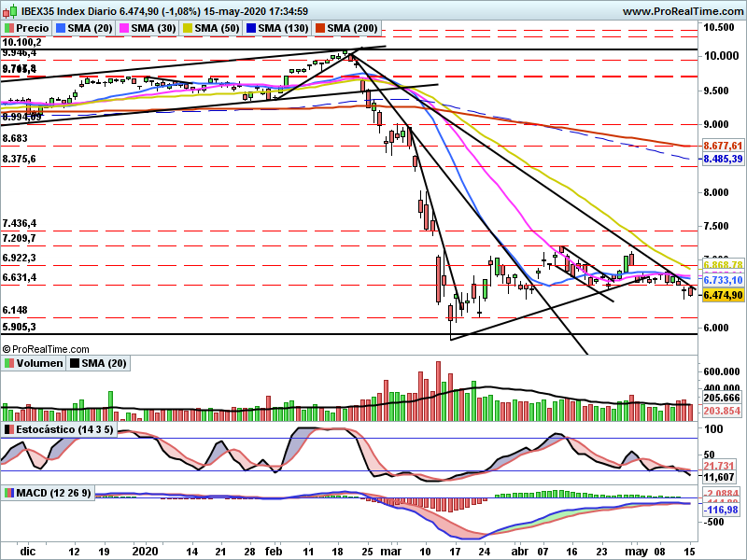This screenshot has width=747, height=560.
Task: Click the support level label 5.905,3
Action: (19, 328)
